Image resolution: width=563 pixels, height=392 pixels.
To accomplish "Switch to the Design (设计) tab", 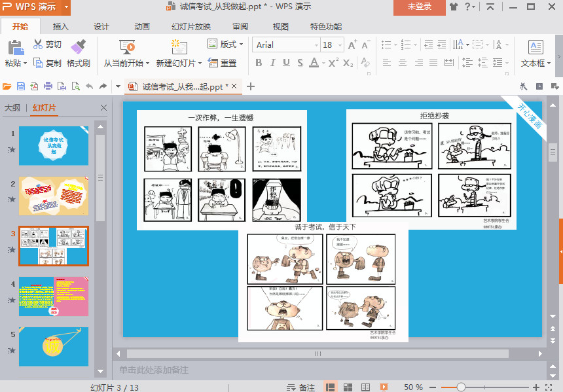I will point(101,27).
